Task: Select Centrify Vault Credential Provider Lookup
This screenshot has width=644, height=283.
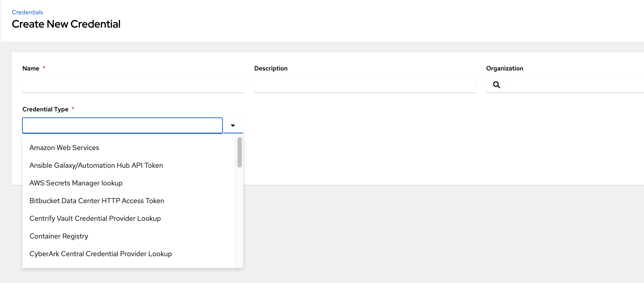Action: pyautogui.click(x=95, y=218)
